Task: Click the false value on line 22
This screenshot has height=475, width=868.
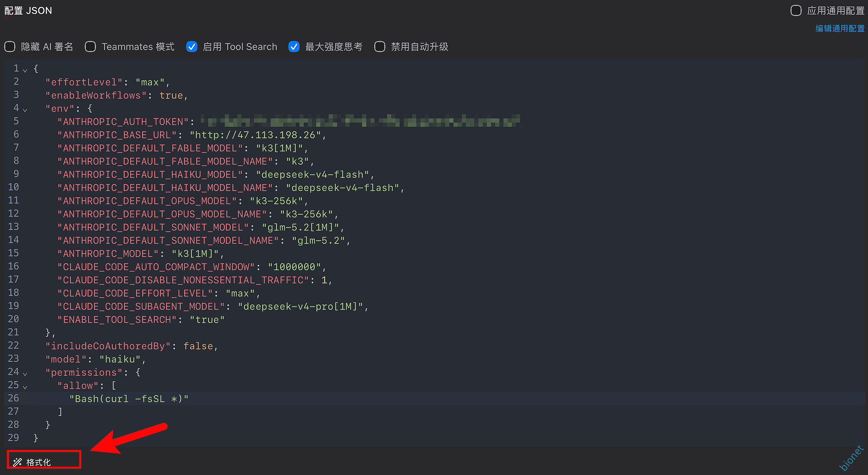Action: click(198, 346)
